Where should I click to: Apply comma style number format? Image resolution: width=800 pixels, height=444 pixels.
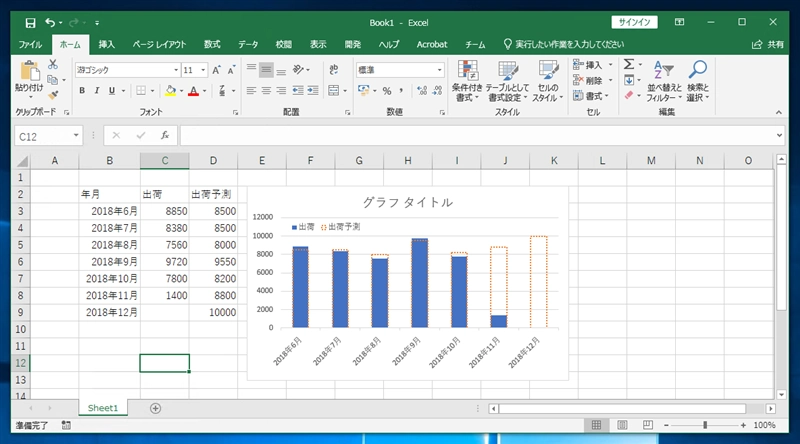(x=401, y=91)
